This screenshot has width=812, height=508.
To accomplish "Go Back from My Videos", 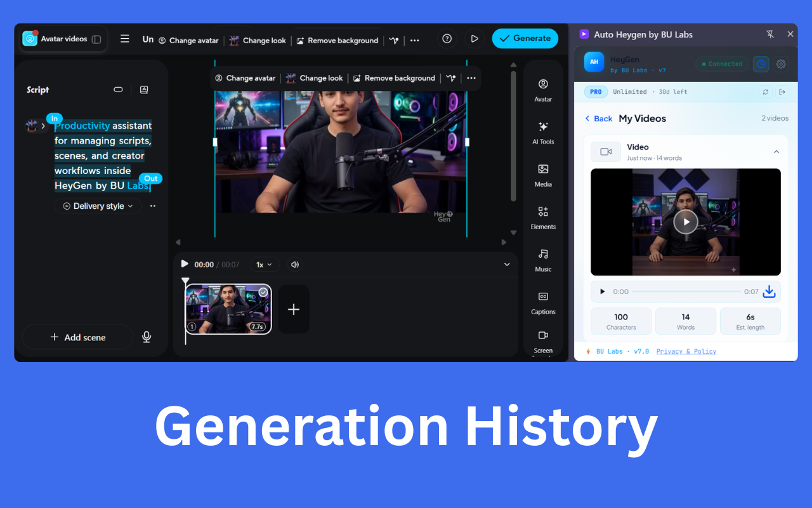I will 598,119.
